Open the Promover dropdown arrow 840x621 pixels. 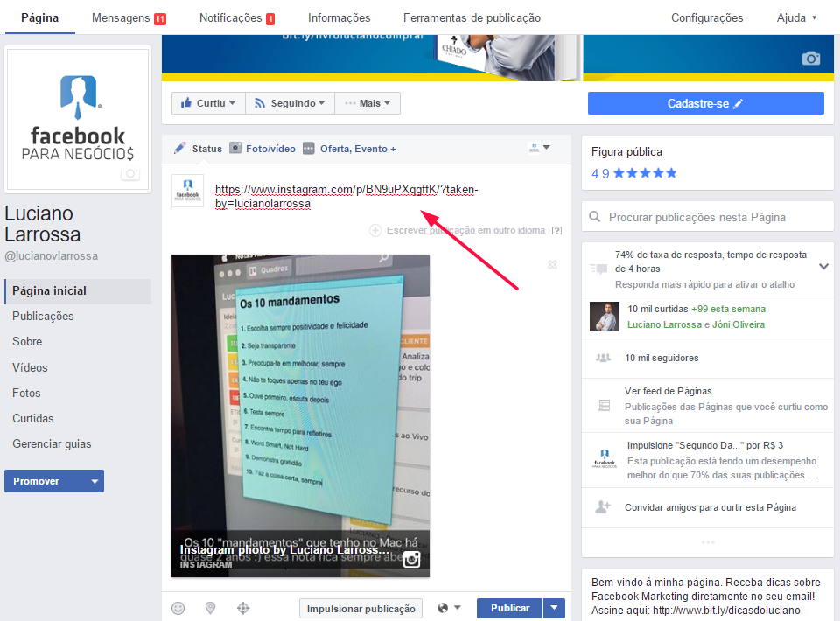[94, 481]
